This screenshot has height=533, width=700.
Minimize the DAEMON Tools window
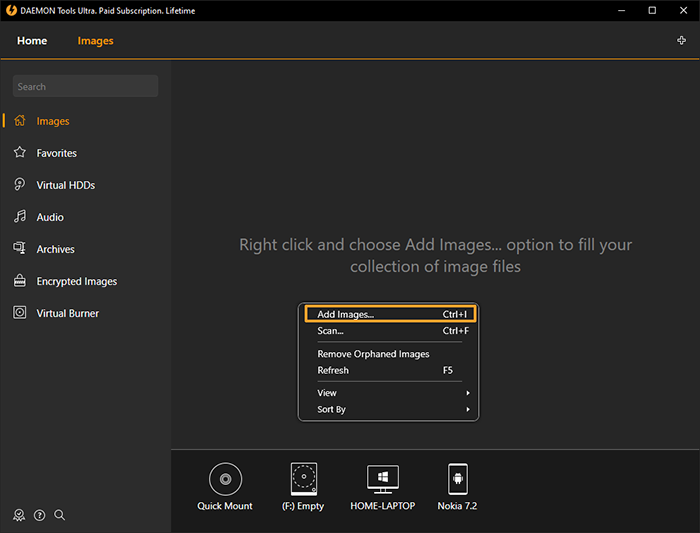621,10
